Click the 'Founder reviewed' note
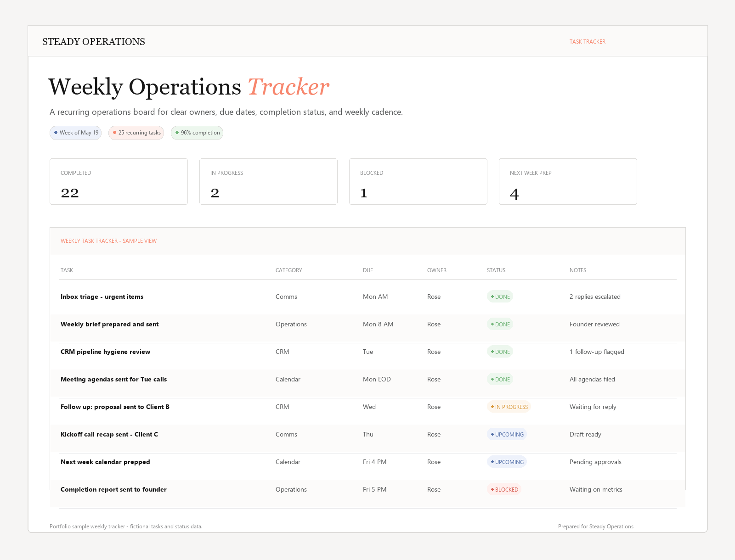735x560 pixels. (x=594, y=324)
